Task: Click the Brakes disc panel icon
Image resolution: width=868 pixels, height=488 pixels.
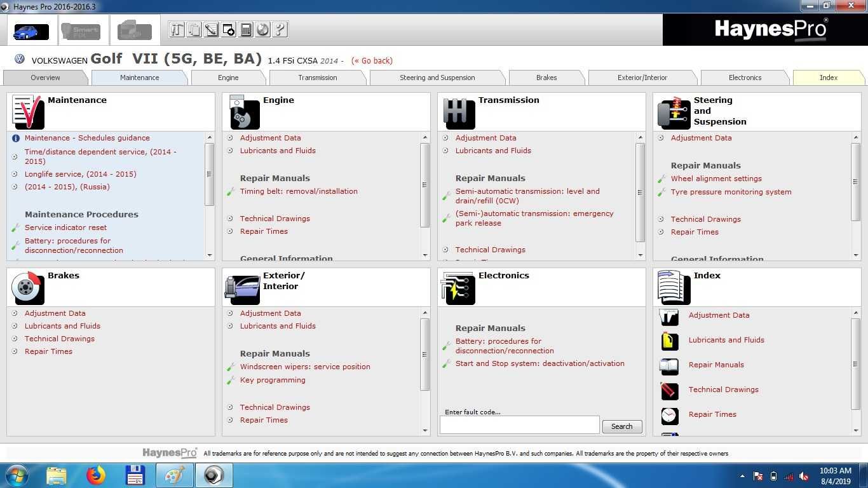Action: coord(28,288)
